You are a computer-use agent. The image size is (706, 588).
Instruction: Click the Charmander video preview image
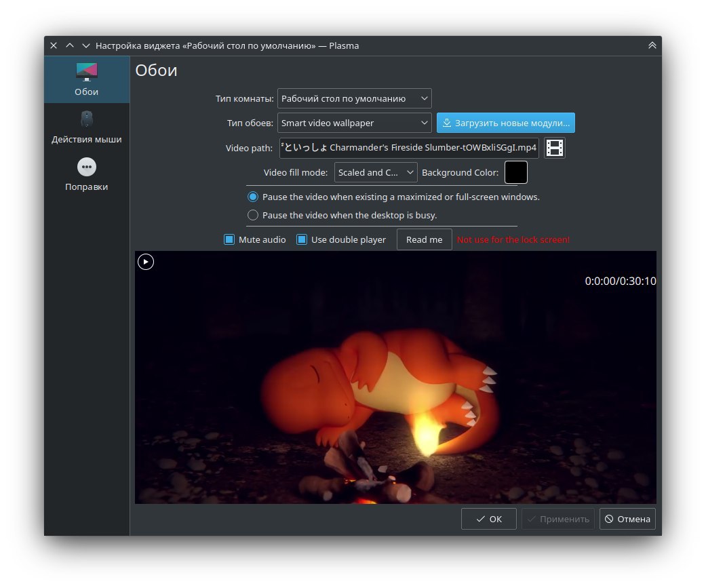pyautogui.click(x=395, y=377)
